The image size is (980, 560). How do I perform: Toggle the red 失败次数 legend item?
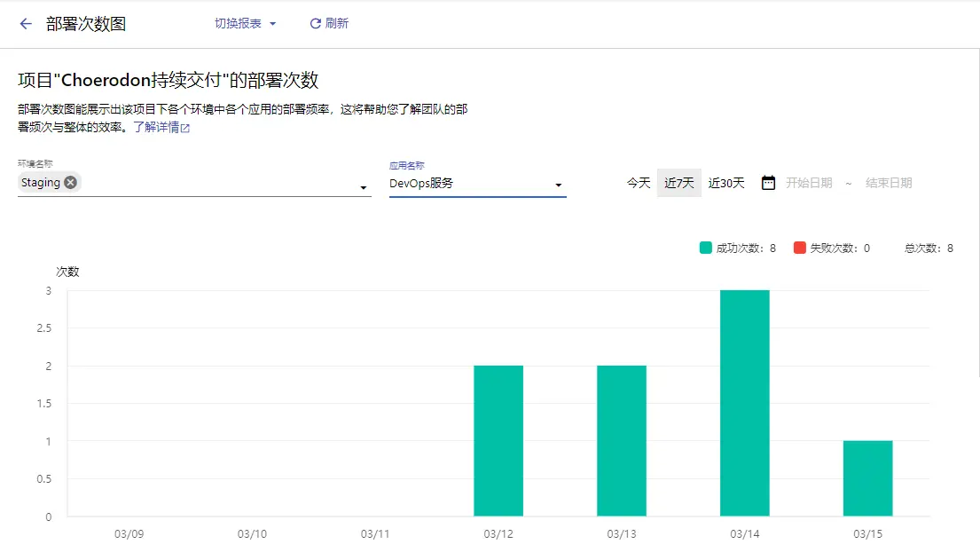(831, 248)
